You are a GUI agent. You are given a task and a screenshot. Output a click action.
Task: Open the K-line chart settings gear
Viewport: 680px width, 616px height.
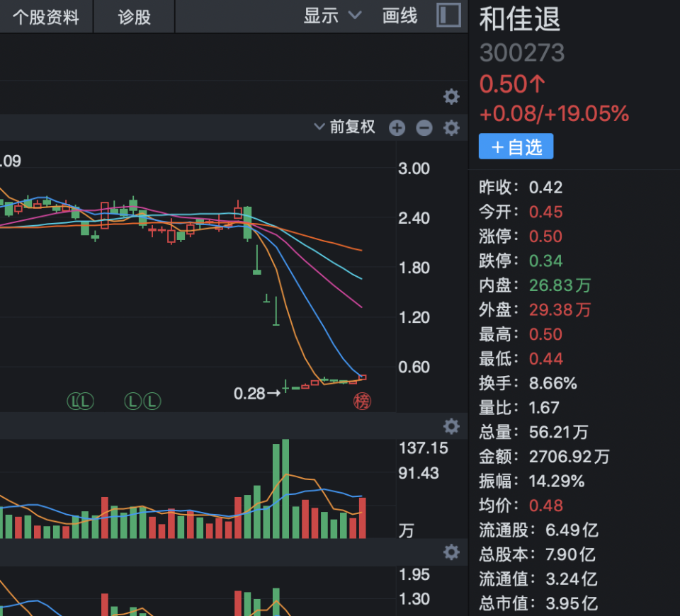tap(451, 128)
